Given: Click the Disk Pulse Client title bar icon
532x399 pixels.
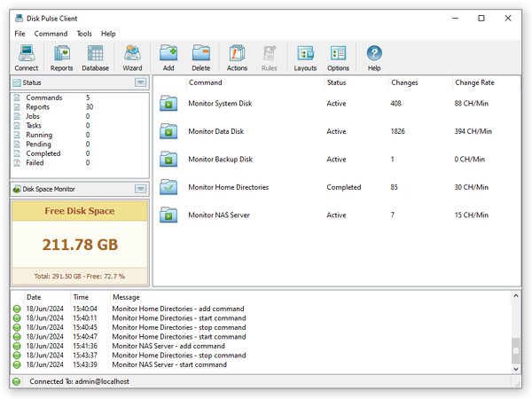Looking at the screenshot, I should (20, 18).
